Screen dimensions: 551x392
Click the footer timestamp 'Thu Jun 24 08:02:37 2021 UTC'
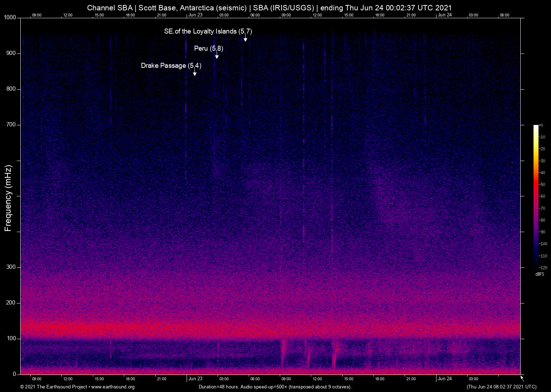(501, 387)
